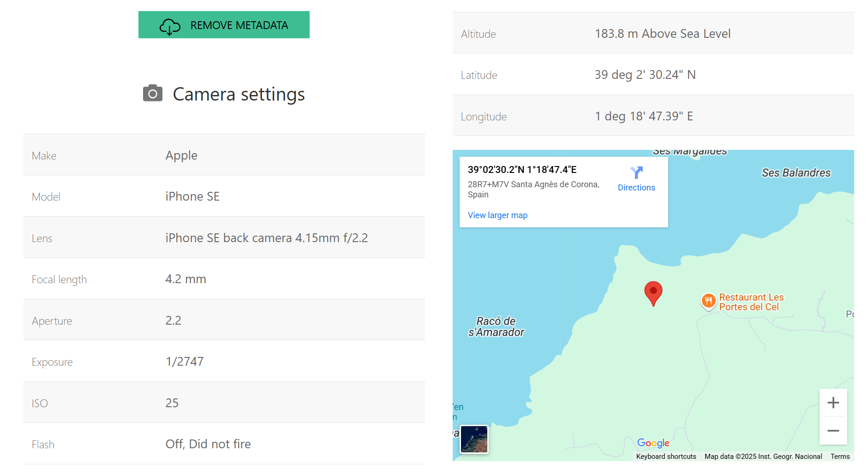
Task: Open the map Terms link
Action: (840, 457)
